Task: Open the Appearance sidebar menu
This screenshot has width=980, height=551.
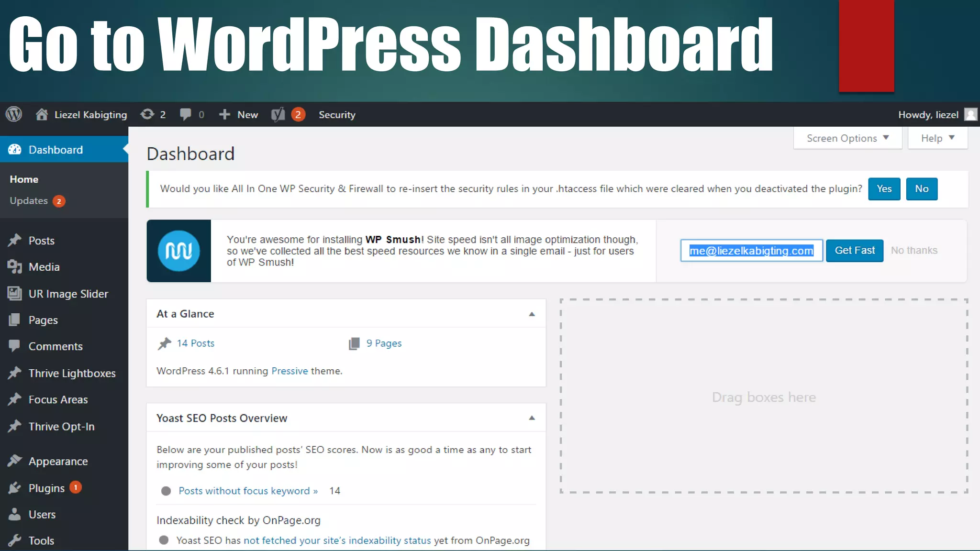Action: tap(58, 461)
